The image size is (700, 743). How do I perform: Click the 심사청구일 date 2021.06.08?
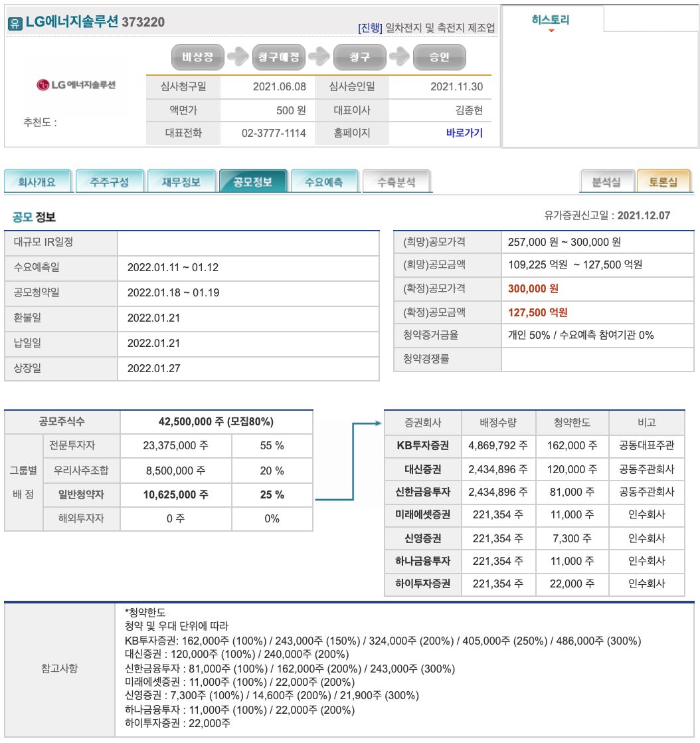tap(280, 86)
